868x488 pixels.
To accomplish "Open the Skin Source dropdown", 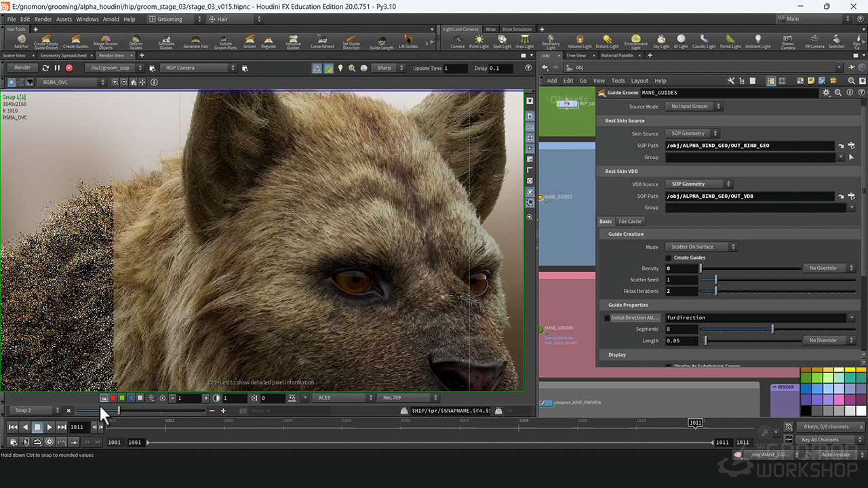I will pyautogui.click(x=692, y=134).
